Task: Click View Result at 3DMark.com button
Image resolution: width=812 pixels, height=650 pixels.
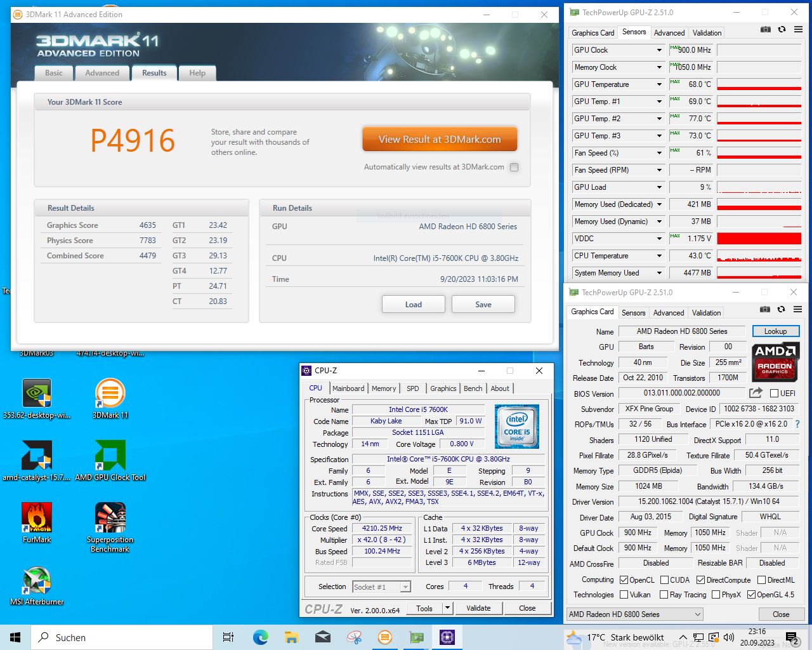Action: 439,139
